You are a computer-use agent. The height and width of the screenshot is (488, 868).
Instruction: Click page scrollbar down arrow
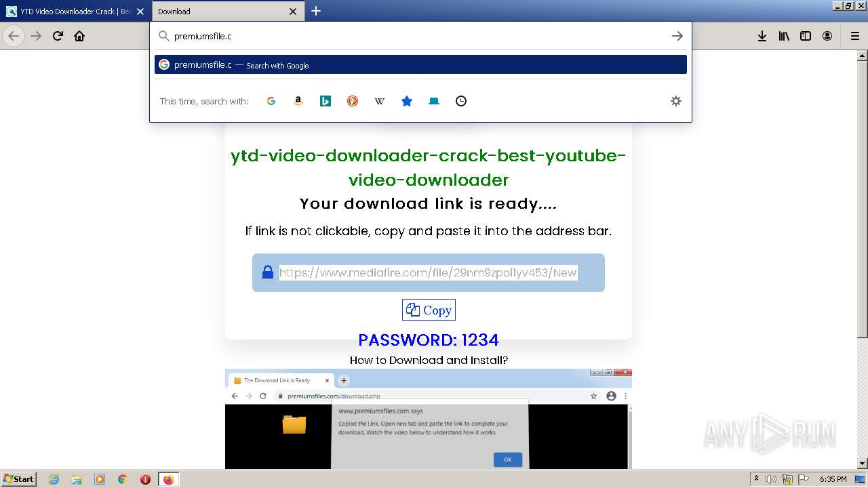[863, 464]
